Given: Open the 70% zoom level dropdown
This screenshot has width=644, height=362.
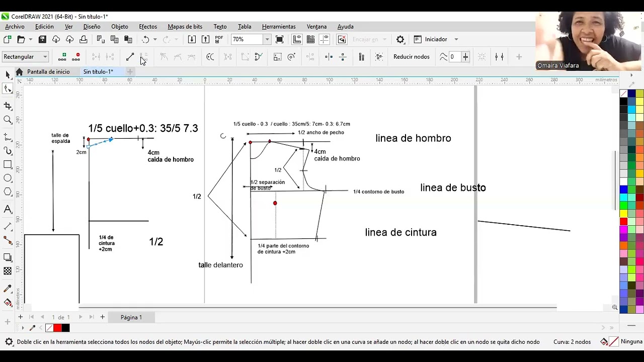Looking at the screenshot, I should [267, 39].
